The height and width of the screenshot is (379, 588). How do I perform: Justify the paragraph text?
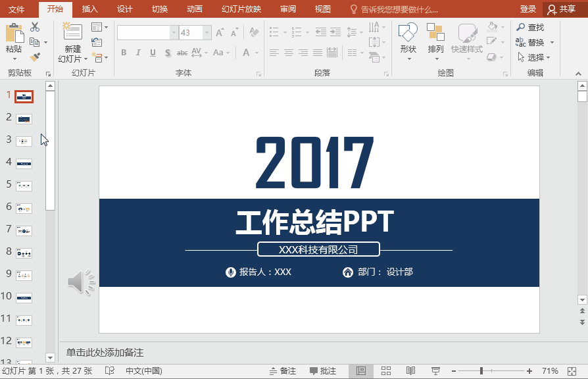click(x=318, y=53)
